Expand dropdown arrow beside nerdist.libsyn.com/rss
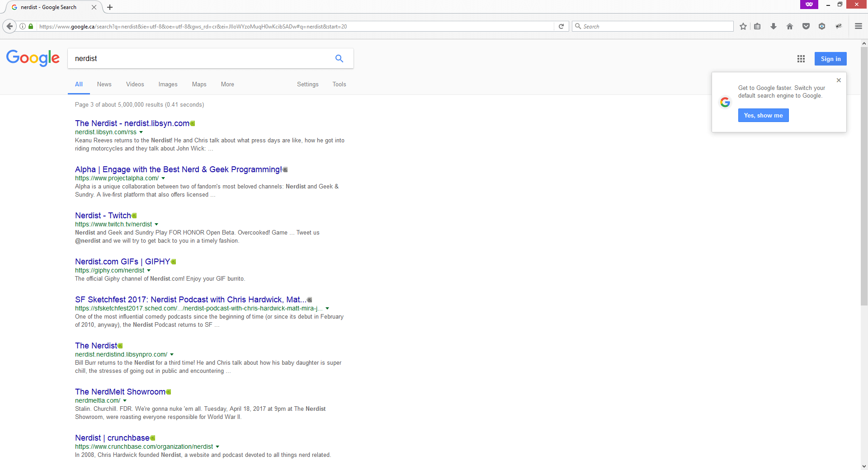 pyautogui.click(x=141, y=132)
